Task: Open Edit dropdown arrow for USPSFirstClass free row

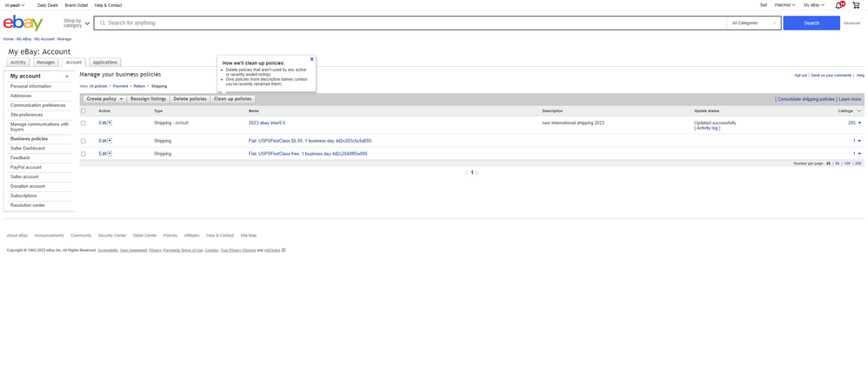Action: coord(110,153)
